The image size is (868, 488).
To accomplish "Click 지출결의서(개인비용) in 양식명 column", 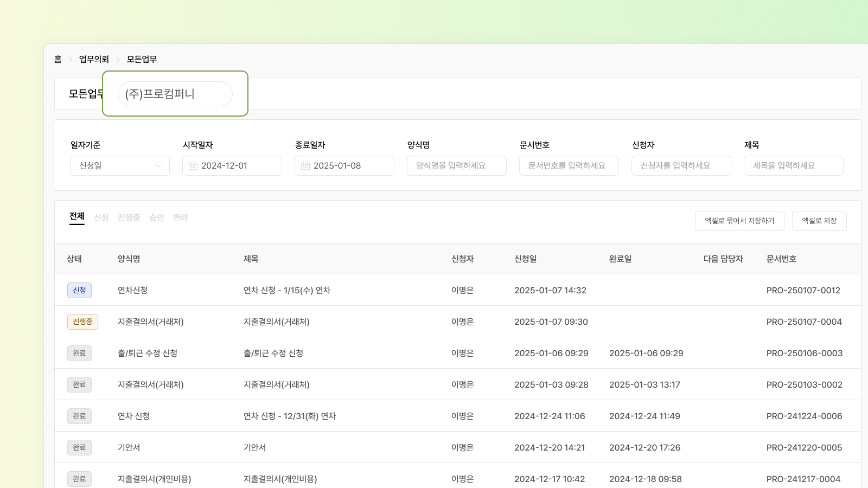I will tap(155, 479).
